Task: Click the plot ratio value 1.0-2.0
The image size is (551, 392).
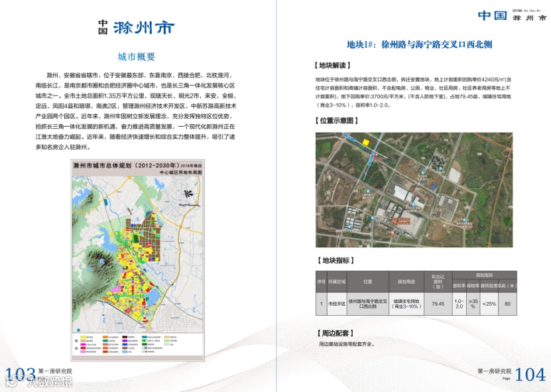Action: (x=459, y=304)
